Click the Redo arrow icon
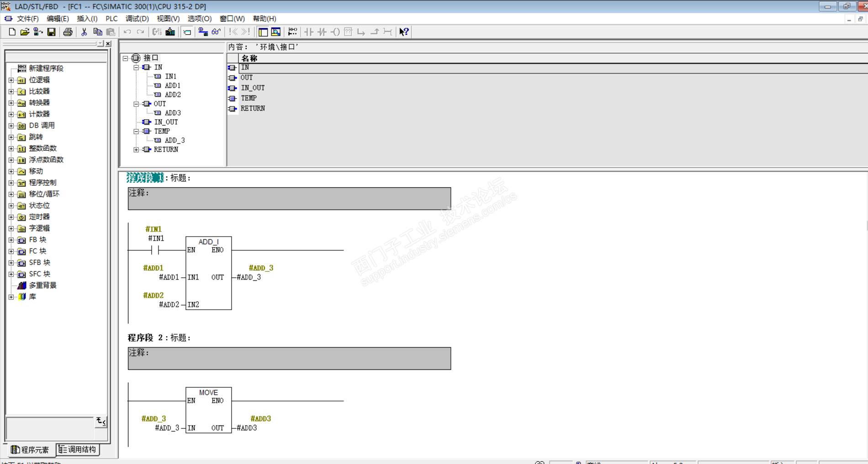 (140, 32)
